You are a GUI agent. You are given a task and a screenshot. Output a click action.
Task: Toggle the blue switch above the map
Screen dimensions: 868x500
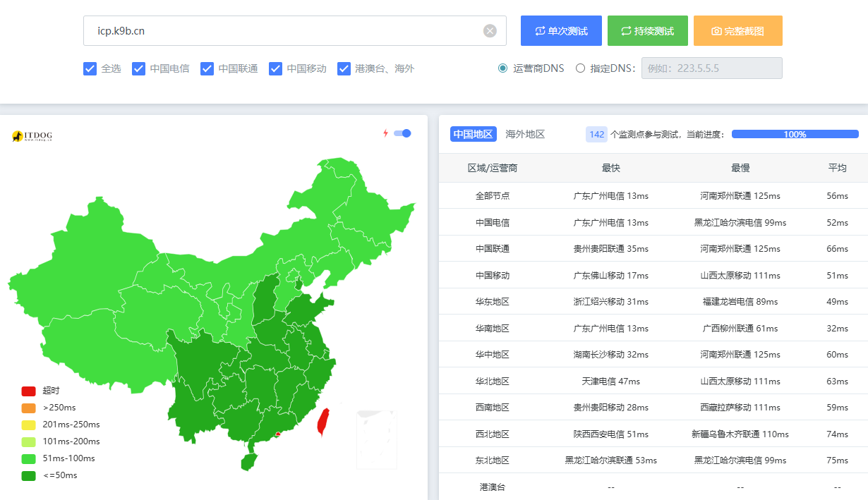tap(402, 133)
